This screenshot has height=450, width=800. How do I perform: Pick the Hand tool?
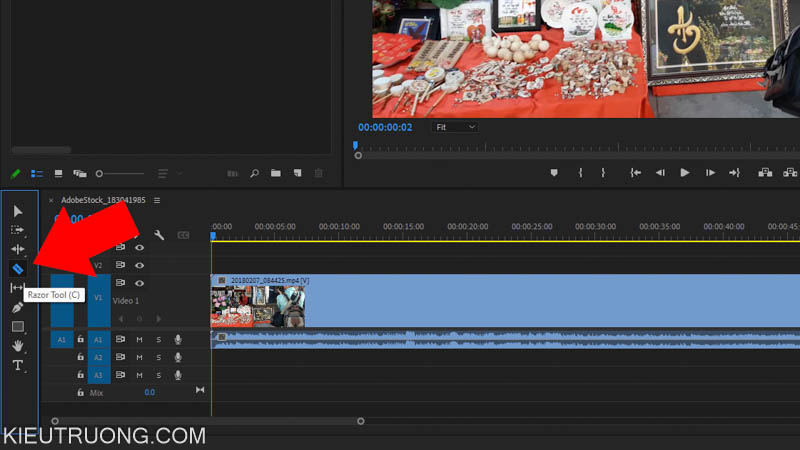tap(17, 345)
